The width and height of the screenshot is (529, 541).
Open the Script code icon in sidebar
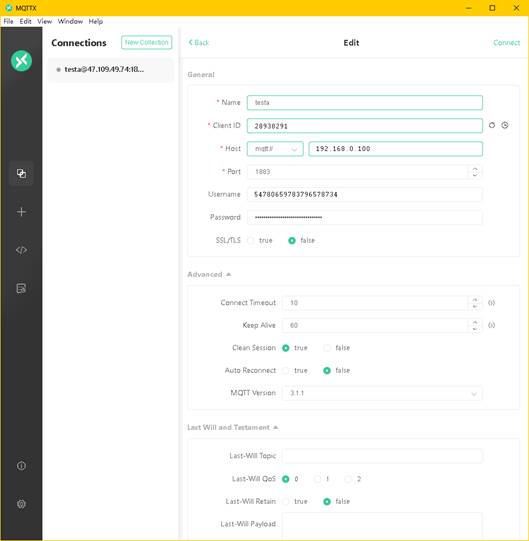(x=21, y=250)
